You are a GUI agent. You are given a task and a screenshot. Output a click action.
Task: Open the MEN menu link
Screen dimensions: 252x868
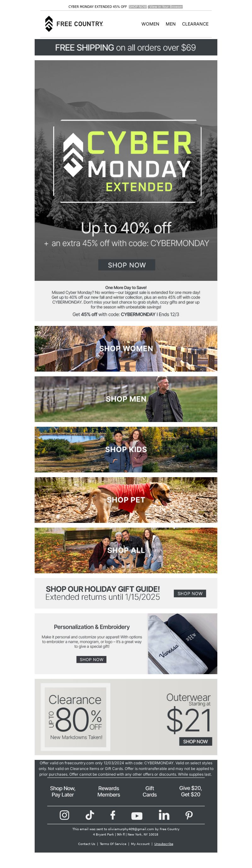tap(170, 24)
